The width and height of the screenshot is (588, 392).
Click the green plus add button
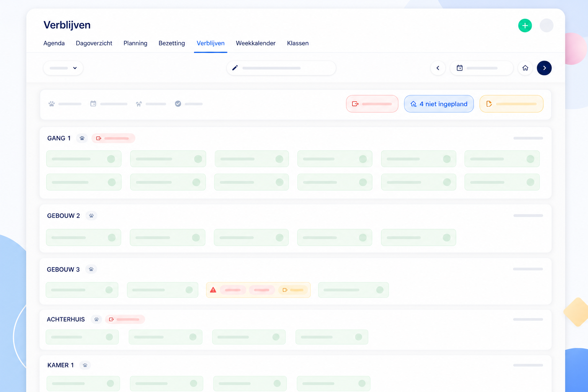tap(525, 26)
